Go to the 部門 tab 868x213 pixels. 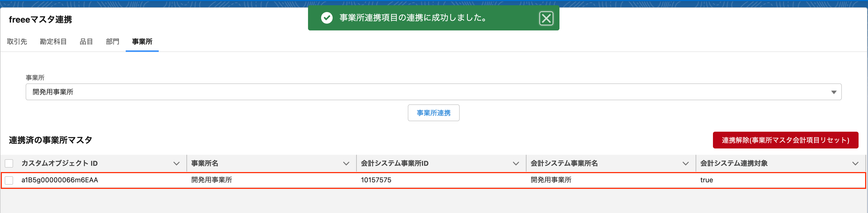pos(113,41)
